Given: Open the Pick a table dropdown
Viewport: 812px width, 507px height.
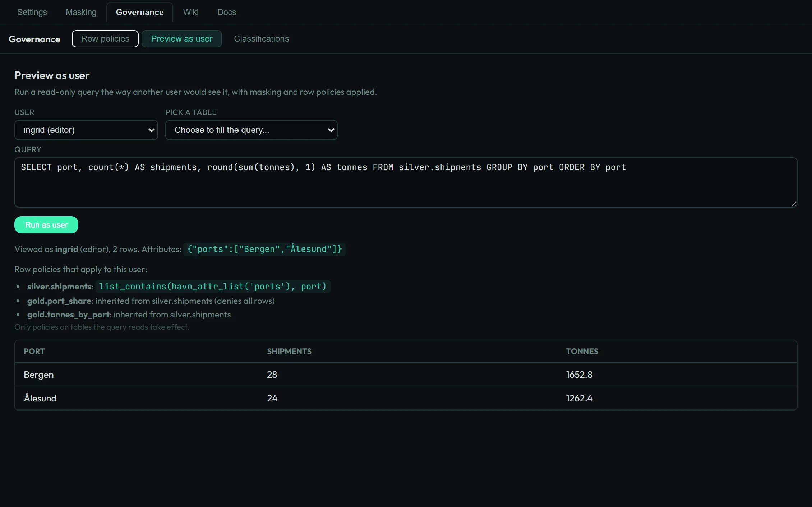Looking at the screenshot, I should pyautogui.click(x=252, y=130).
